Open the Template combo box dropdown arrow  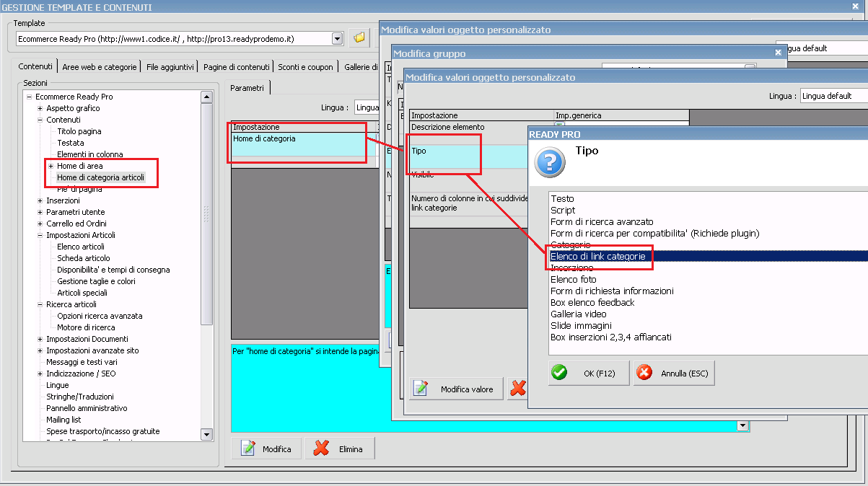(x=337, y=38)
